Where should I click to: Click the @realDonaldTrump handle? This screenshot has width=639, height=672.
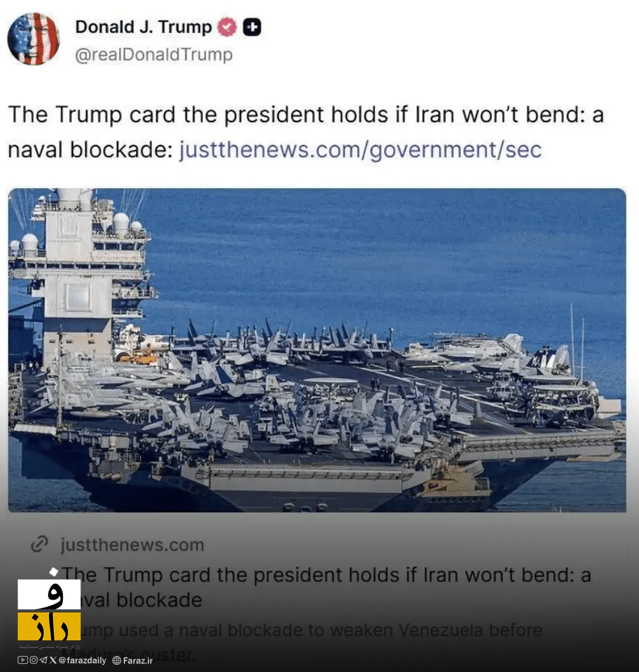153,55
